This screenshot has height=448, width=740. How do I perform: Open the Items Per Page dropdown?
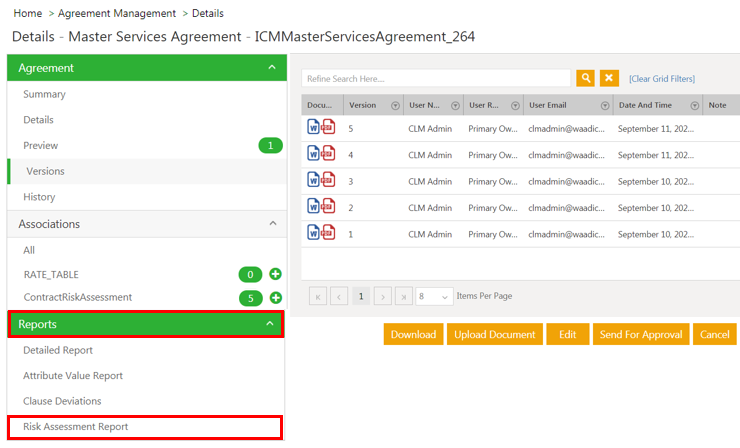tap(433, 296)
